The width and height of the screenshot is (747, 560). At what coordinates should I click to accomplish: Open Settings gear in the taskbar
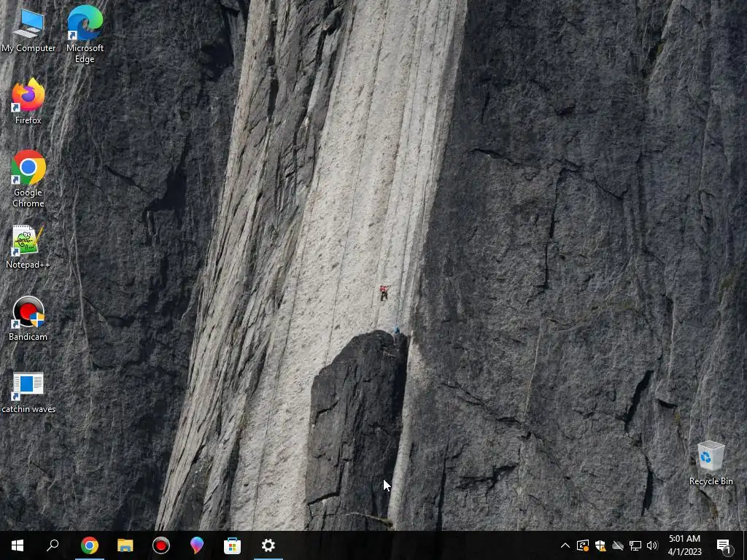click(268, 545)
